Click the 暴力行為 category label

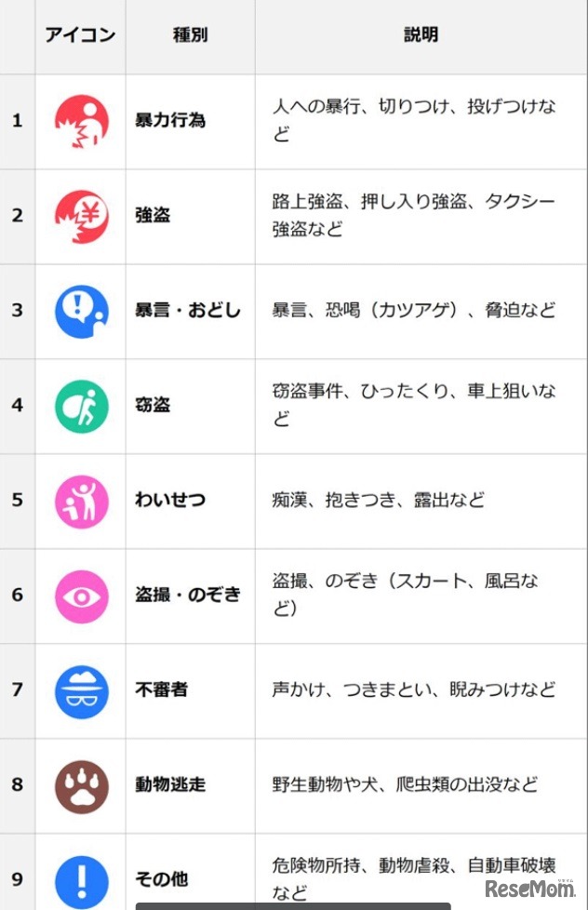[170, 121]
